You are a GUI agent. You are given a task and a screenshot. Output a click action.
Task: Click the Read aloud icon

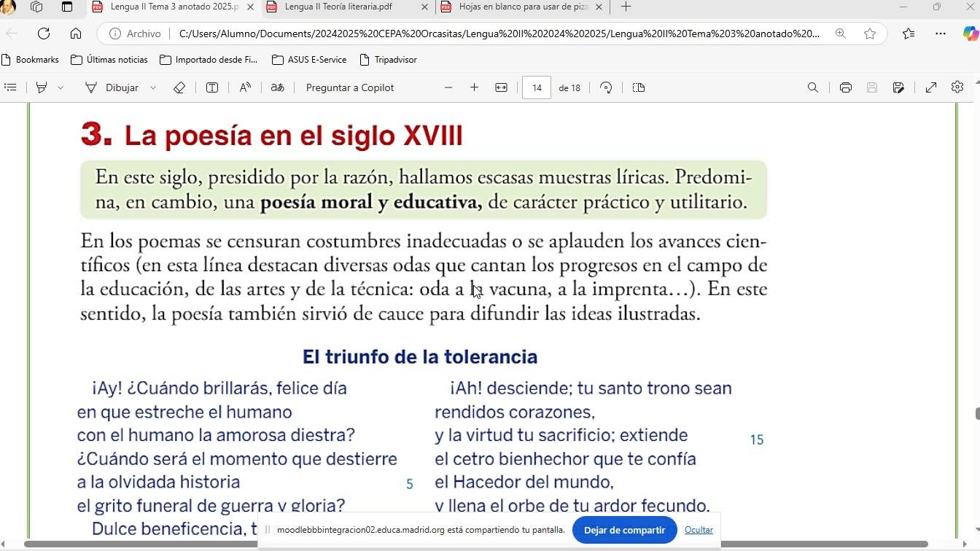click(245, 87)
